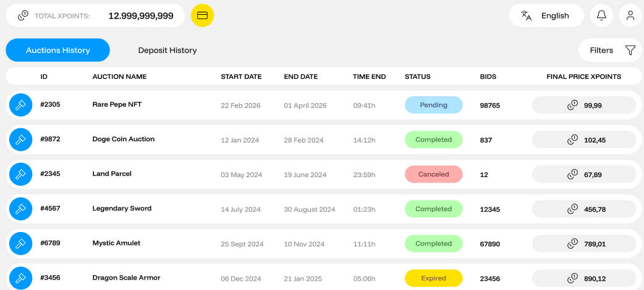Click the hammer icon for Doge Coin Auction
The width and height of the screenshot is (644, 290).
tap(20, 139)
